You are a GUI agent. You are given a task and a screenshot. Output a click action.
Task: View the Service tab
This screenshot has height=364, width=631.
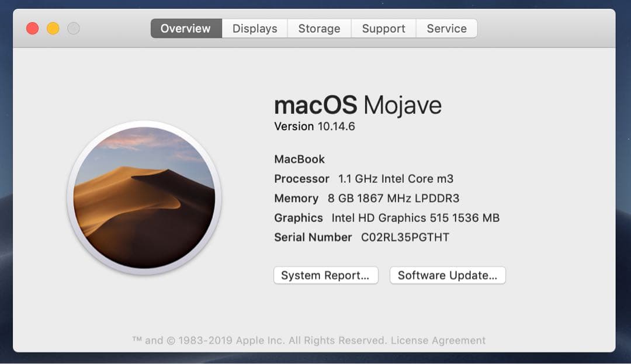[x=446, y=28]
